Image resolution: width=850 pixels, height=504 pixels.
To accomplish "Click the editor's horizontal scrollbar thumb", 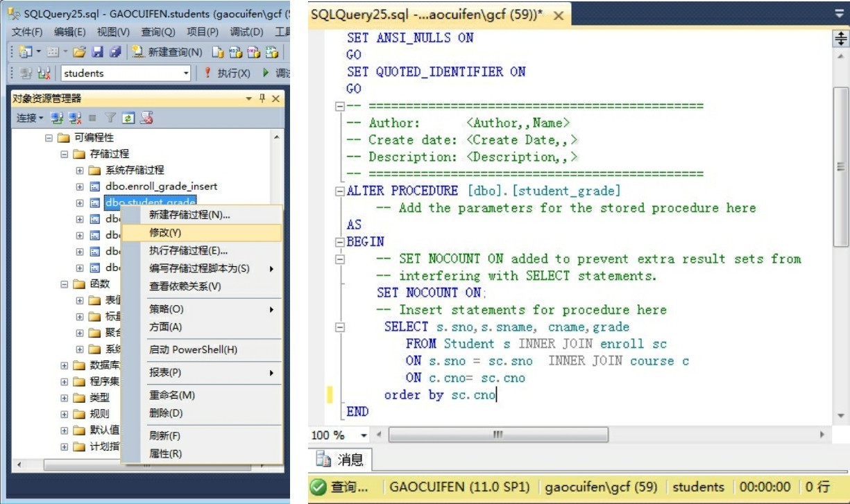I will pyautogui.click(x=498, y=435).
